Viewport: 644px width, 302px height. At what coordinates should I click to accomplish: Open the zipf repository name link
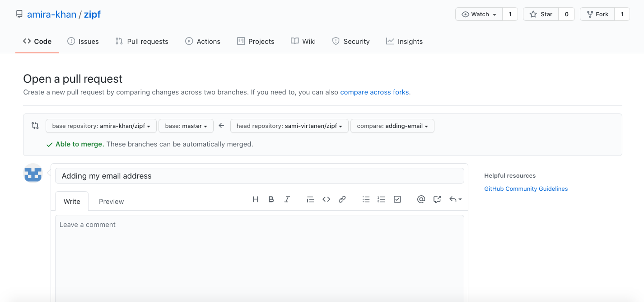(92, 14)
